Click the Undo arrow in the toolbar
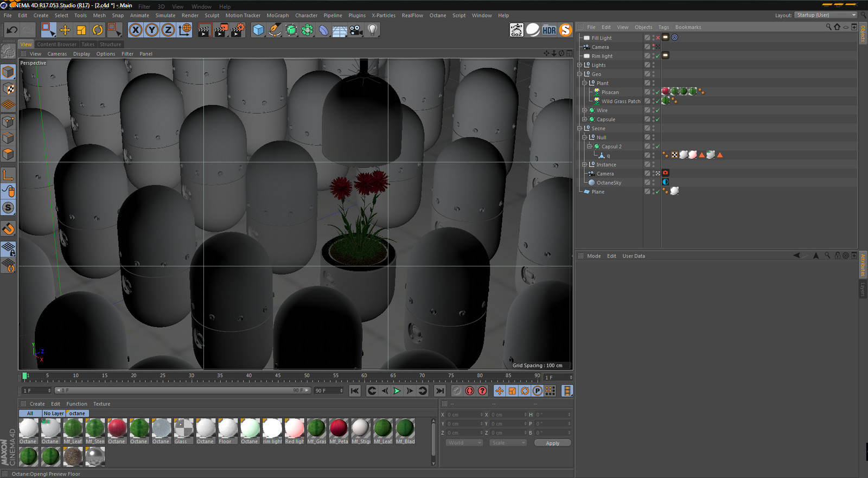868x478 pixels. [12, 30]
